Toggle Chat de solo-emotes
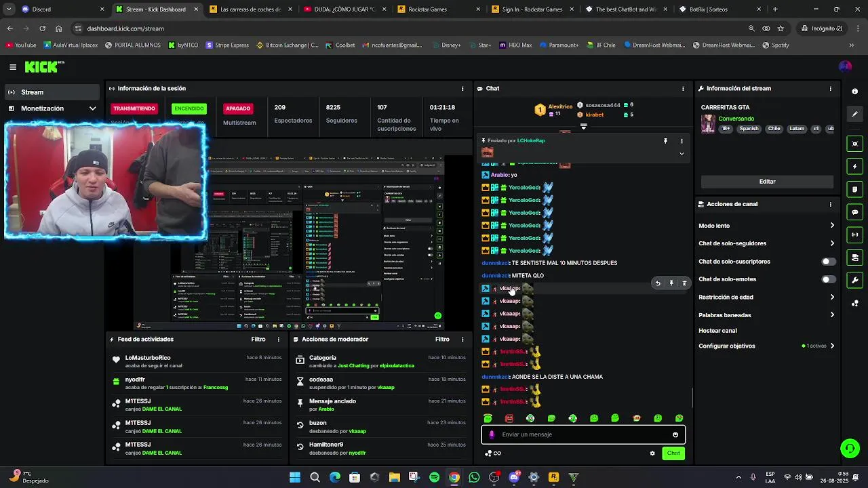The width and height of the screenshot is (868, 488). click(x=827, y=279)
